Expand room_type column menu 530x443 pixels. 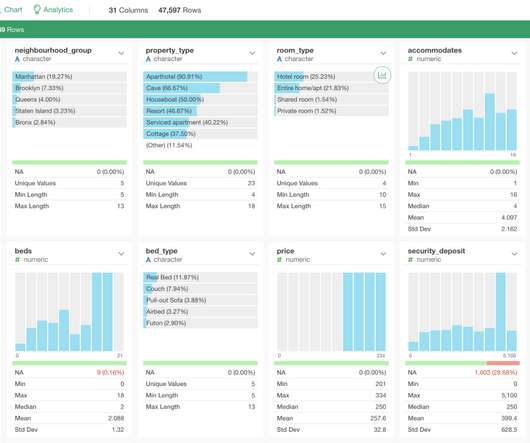383,53
